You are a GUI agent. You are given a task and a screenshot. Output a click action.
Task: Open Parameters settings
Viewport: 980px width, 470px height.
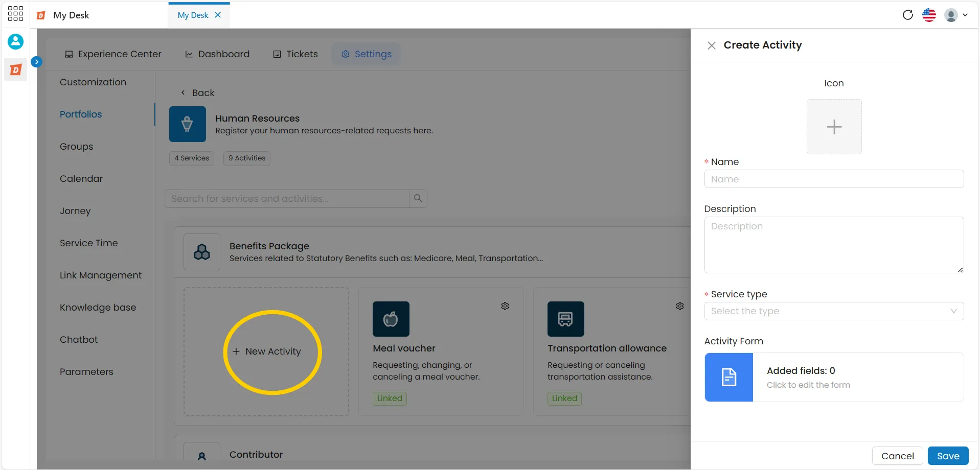(86, 372)
